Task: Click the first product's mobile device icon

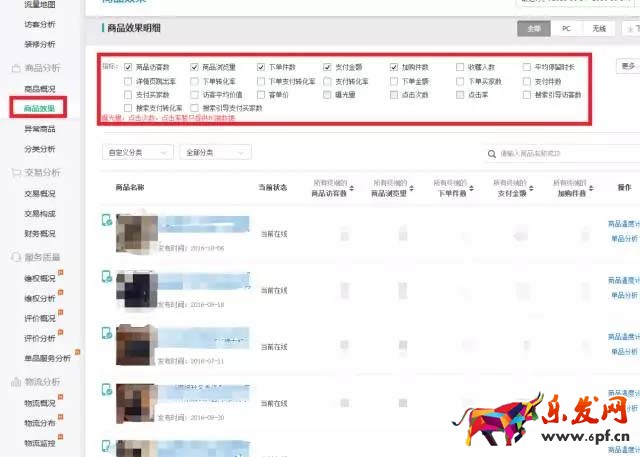Action: tap(107, 221)
